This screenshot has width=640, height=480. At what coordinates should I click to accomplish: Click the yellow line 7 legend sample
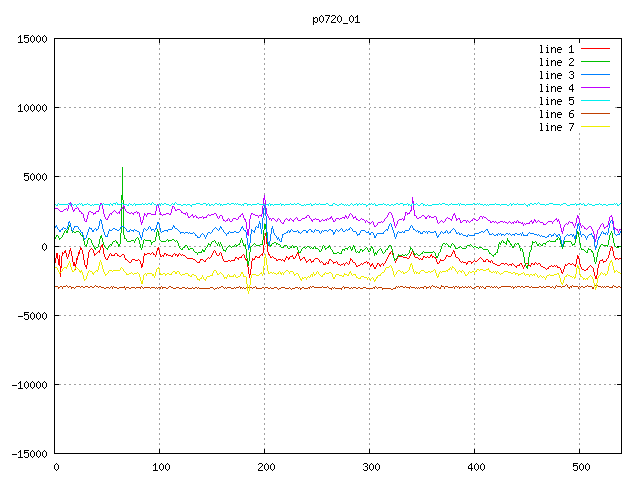tap(596, 127)
